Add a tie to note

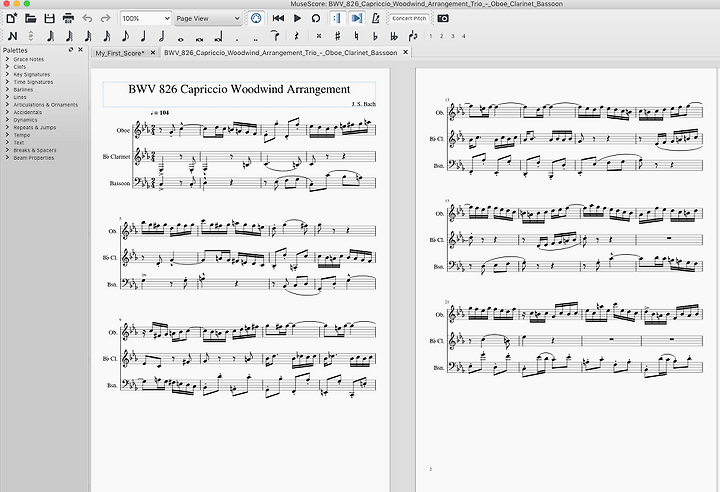click(276, 36)
